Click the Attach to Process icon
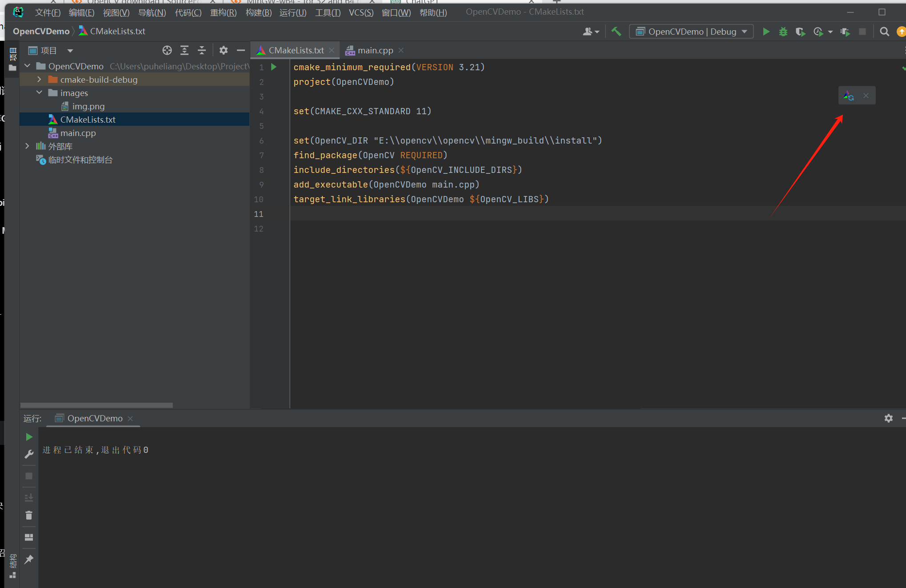Viewport: 906px width, 588px height. click(x=845, y=32)
